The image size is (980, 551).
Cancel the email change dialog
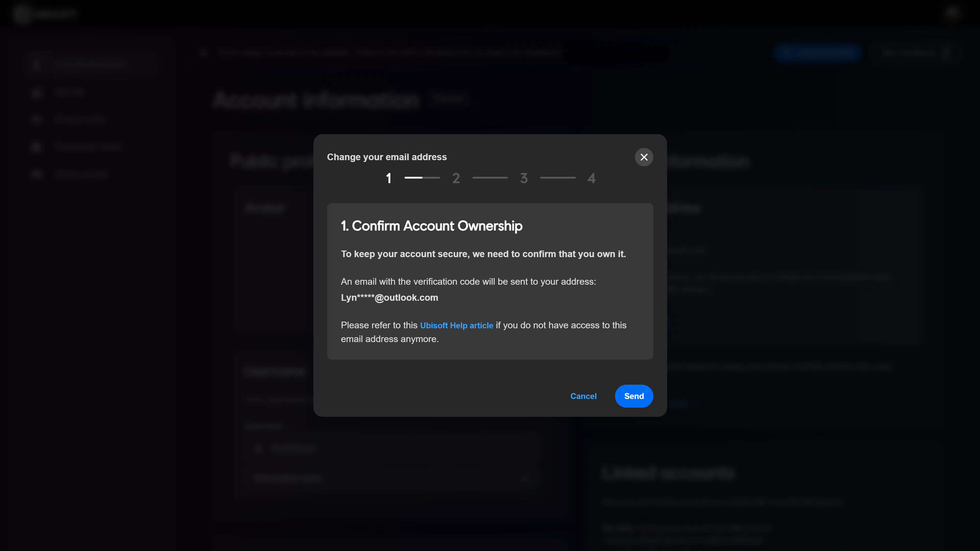click(583, 396)
